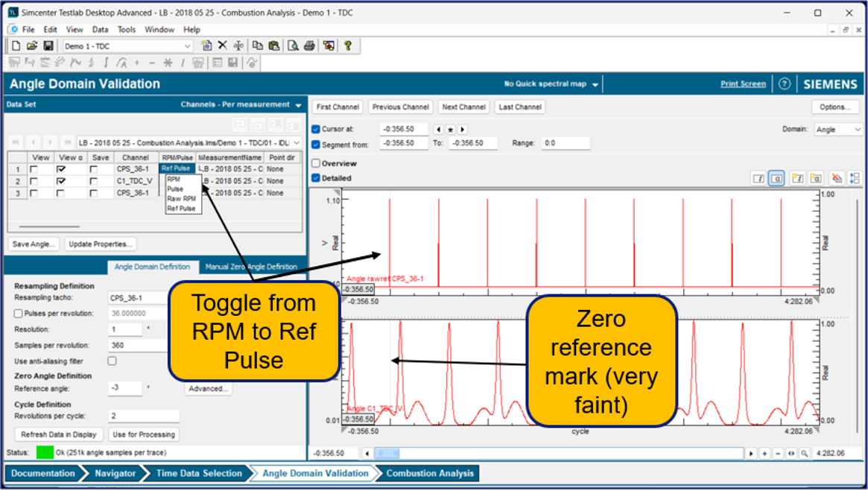Select the highlighted angle display icon (α)

coord(776,178)
